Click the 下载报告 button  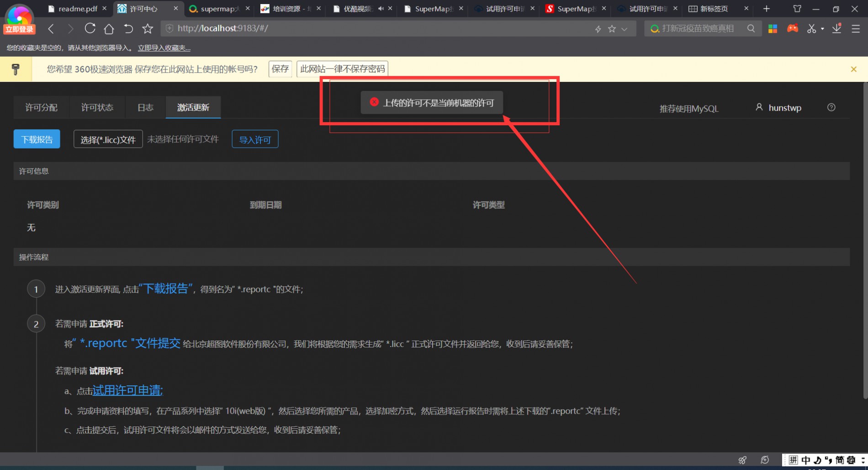37,139
